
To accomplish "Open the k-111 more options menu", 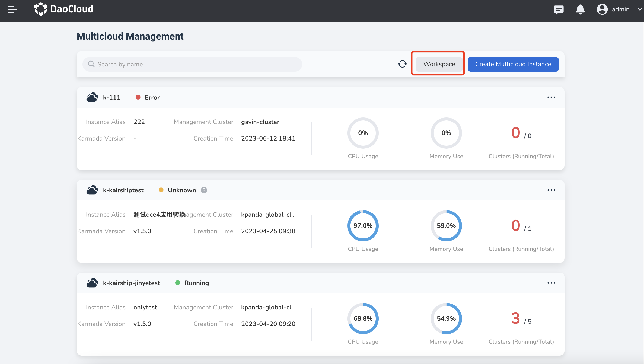I will 551,97.
